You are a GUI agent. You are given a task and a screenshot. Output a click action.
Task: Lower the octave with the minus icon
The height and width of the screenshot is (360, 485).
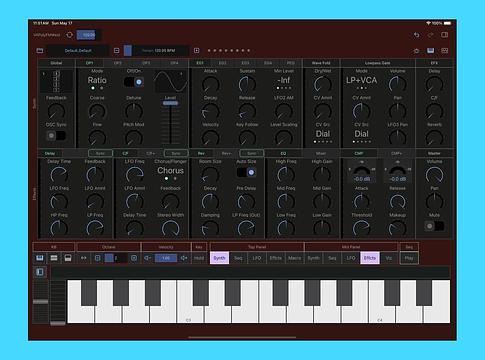[98, 258]
